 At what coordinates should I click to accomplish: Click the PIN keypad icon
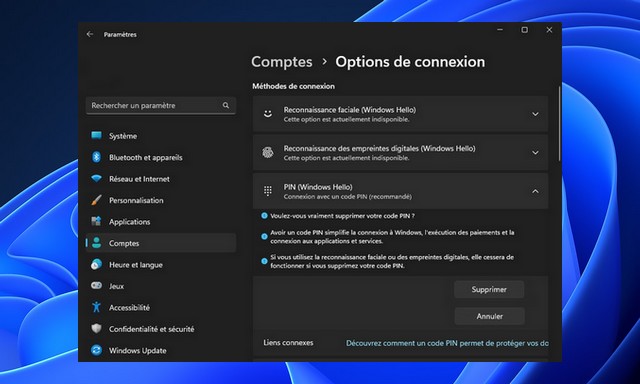tap(268, 191)
